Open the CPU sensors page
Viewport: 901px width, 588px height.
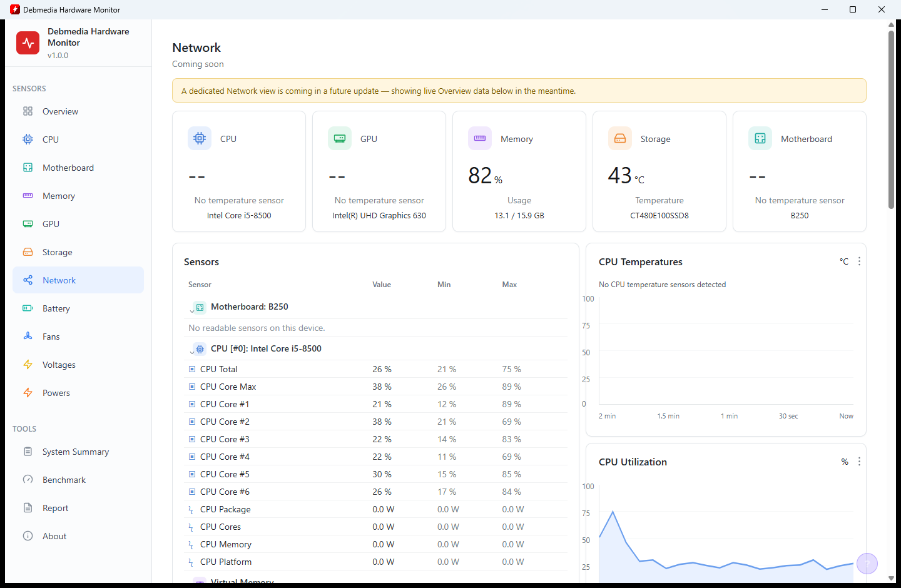(x=78, y=139)
